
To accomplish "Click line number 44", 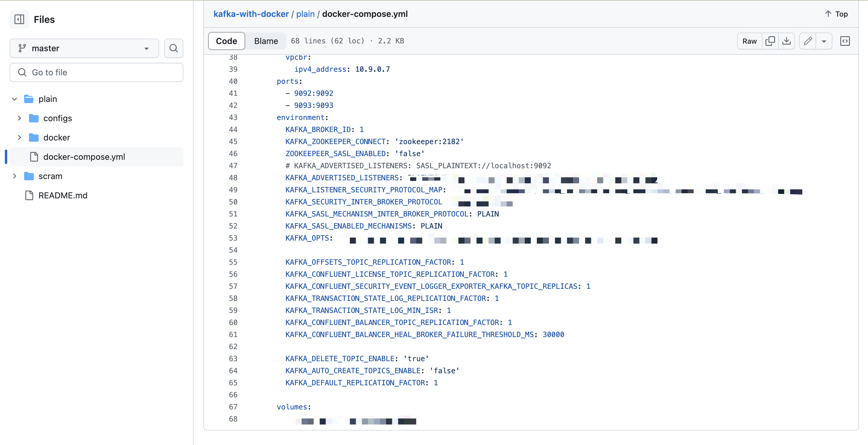I will pos(233,129).
